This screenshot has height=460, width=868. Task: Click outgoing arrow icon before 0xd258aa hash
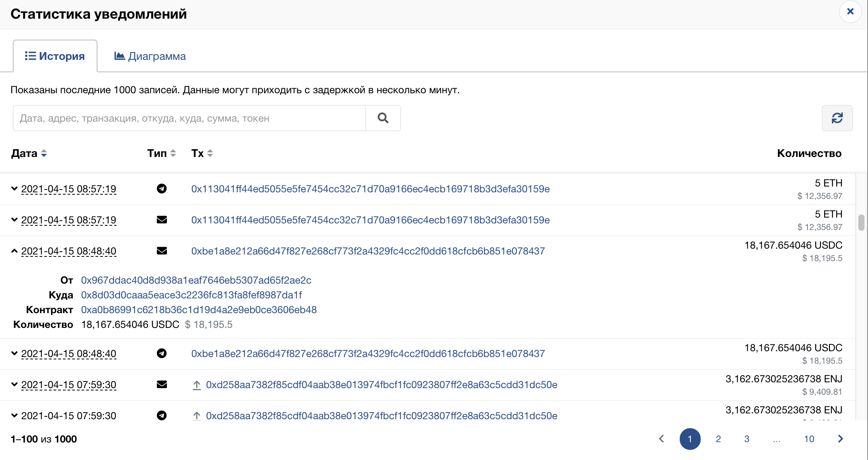pos(197,385)
